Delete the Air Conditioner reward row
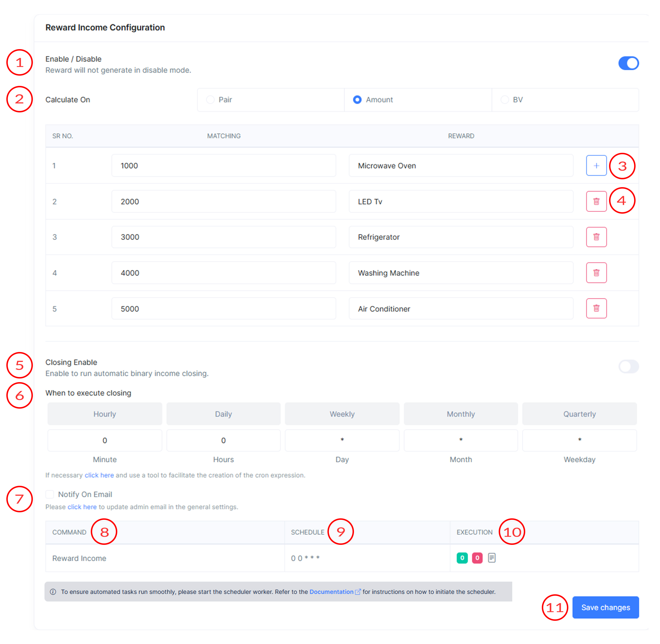The height and width of the screenshot is (644, 660). point(596,308)
